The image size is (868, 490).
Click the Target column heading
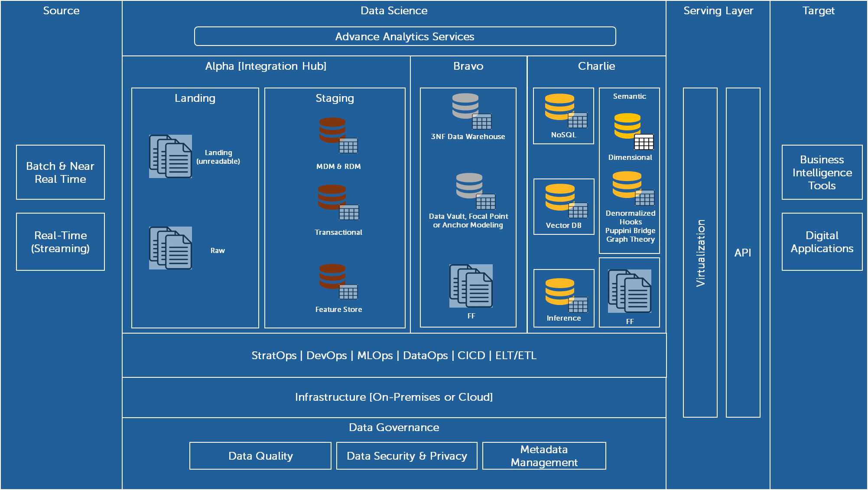coord(819,11)
